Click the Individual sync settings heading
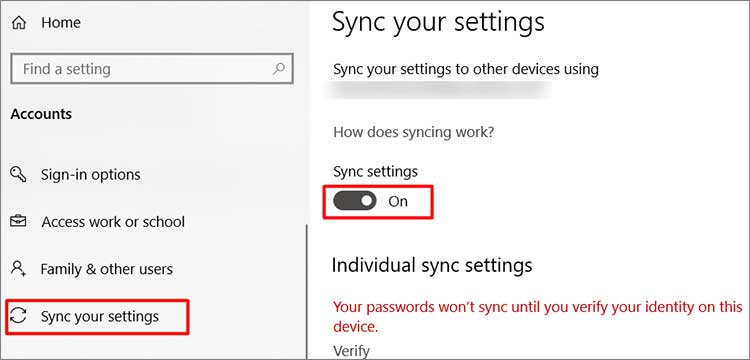Image resolution: width=750 pixels, height=360 pixels. pyautogui.click(x=432, y=265)
